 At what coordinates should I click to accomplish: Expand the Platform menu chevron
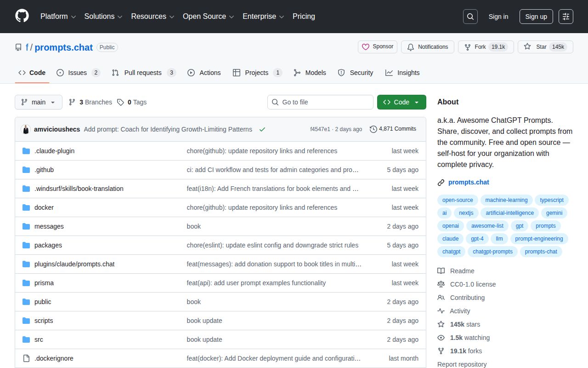(73, 17)
